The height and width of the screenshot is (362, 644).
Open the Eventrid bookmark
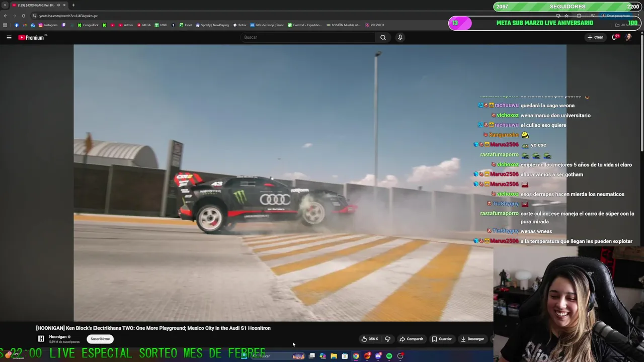click(304, 25)
